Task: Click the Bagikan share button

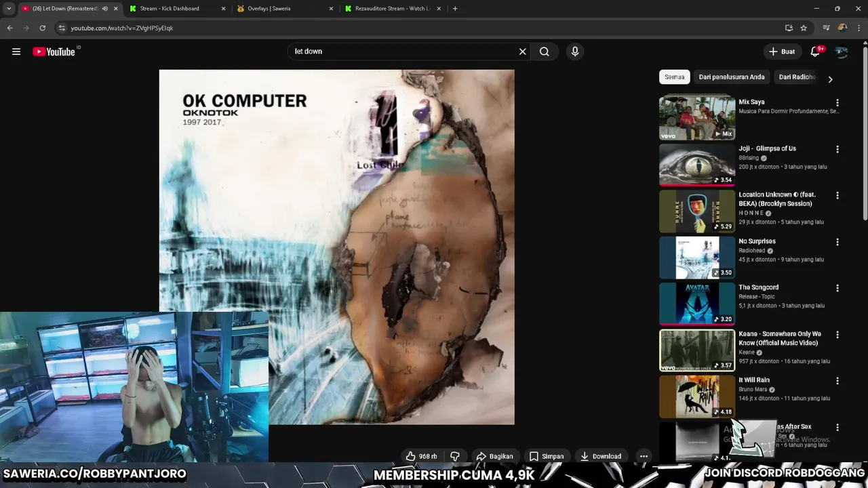Action: click(494, 456)
